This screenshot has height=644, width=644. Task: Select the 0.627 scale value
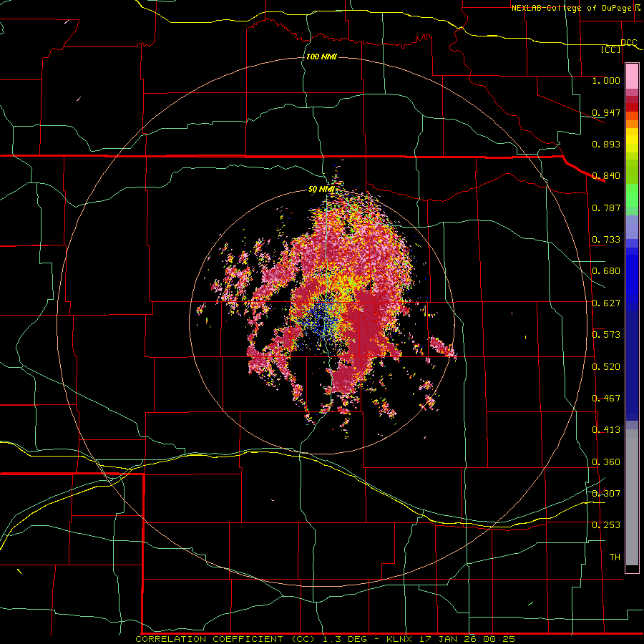coord(606,303)
